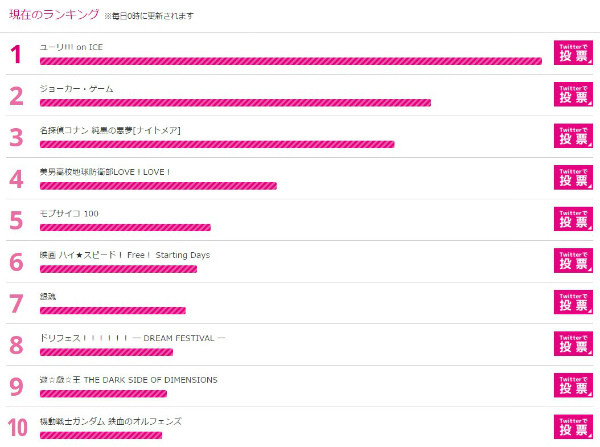Click the pink rank number 10

(x=18, y=427)
